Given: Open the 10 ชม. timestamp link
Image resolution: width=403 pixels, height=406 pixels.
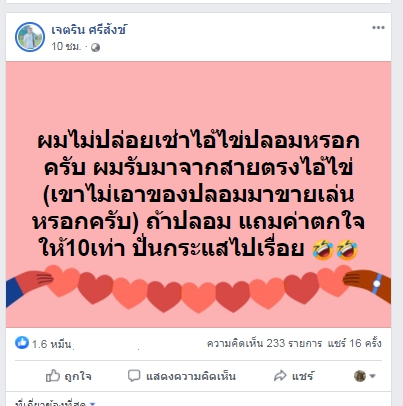Looking at the screenshot, I should click(66, 46).
